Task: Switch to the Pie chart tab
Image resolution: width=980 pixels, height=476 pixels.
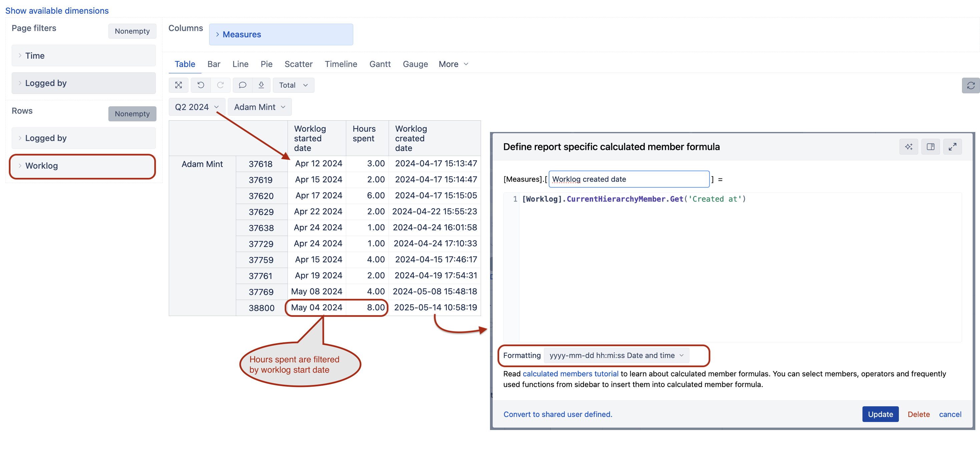Action: tap(266, 64)
